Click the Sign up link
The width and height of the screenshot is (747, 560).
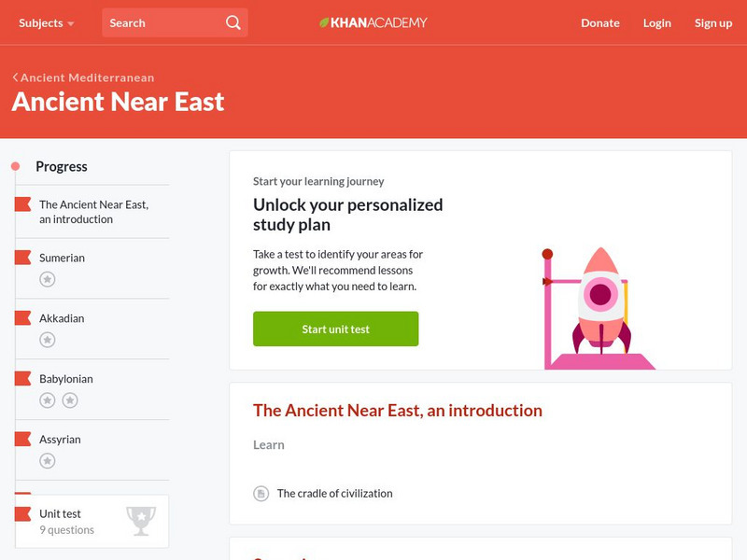(713, 22)
